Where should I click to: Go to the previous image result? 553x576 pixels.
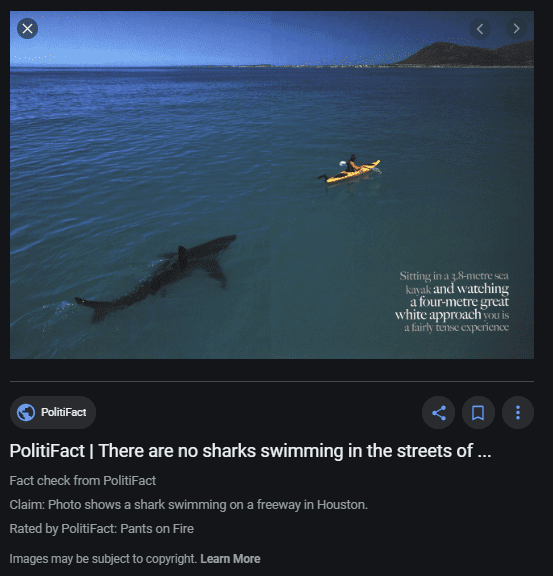pyautogui.click(x=480, y=29)
